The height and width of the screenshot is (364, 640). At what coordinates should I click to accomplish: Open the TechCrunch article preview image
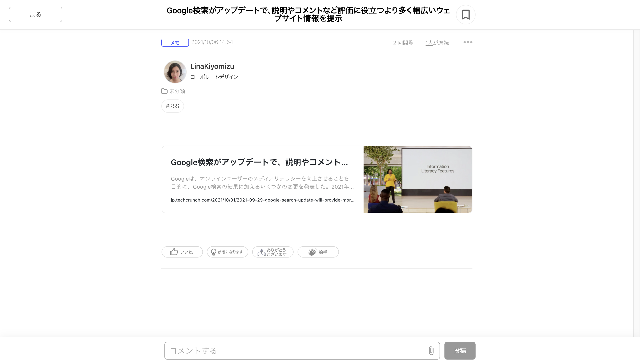click(418, 179)
